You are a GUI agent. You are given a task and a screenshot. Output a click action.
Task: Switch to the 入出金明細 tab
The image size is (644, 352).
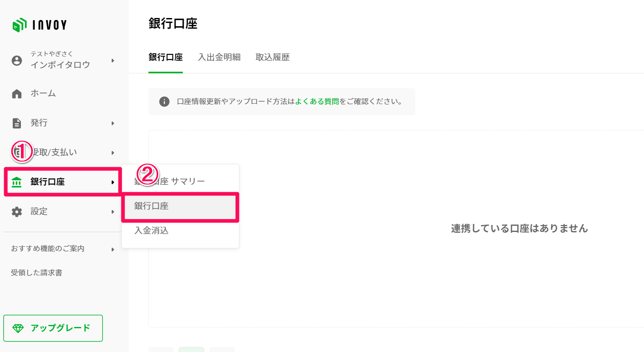click(x=219, y=57)
